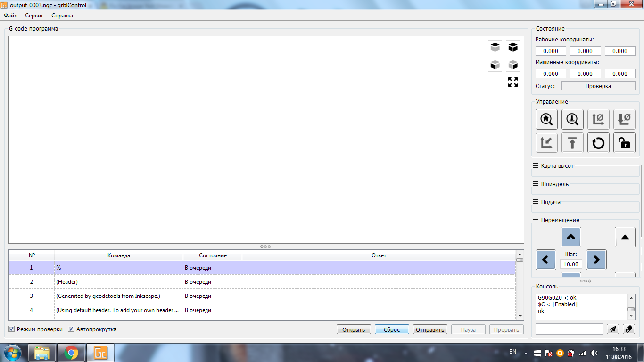The image size is (644, 362).
Task: Select the % command row
Action: [x=262, y=268]
